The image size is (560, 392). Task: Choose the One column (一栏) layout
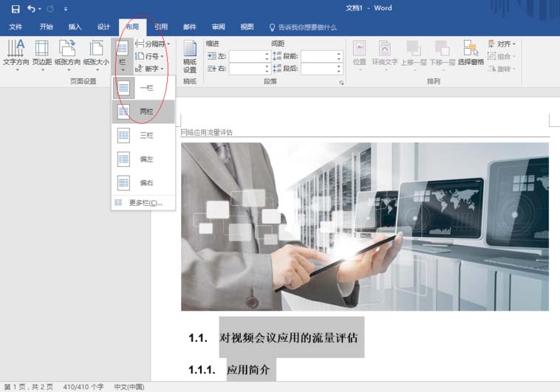click(144, 88)
